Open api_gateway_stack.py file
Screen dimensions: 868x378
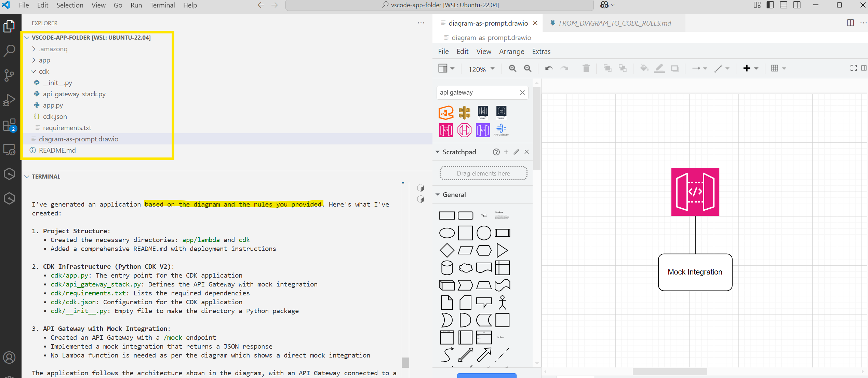tap(74, 94)
